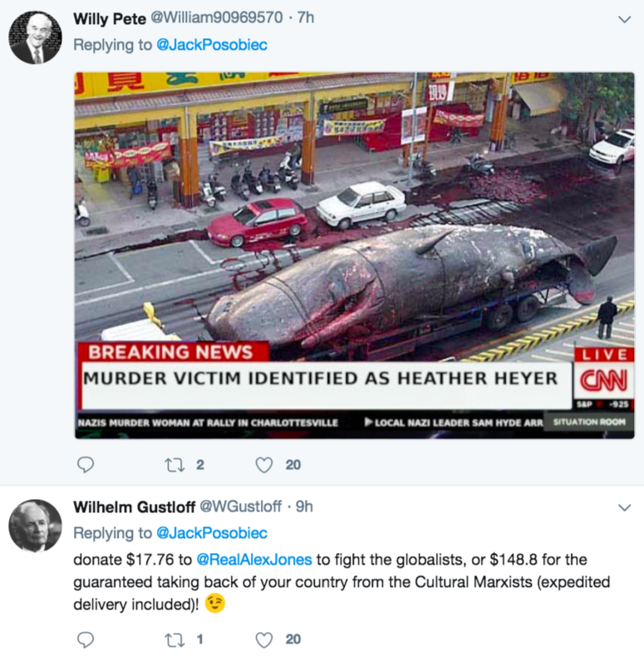644x656 pixels.
Task: Open @JackPosobiec link in Willy Pete's reply
Action: pos(211,45)
